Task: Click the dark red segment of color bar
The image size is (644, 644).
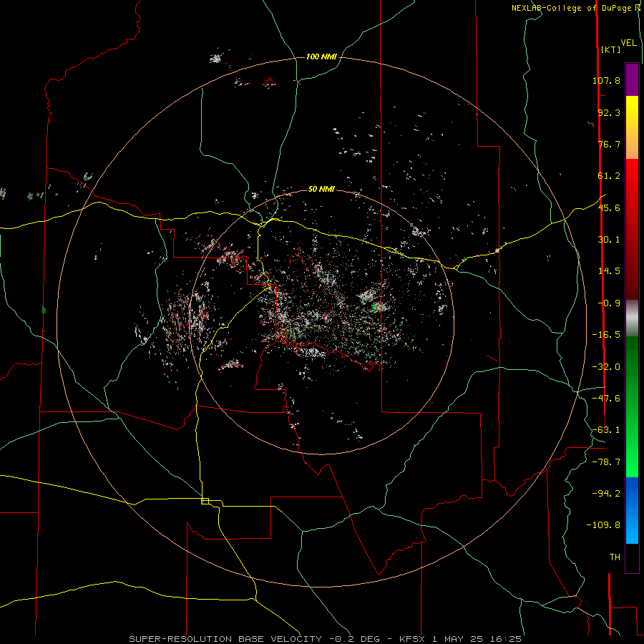Action: pos(632,229)
